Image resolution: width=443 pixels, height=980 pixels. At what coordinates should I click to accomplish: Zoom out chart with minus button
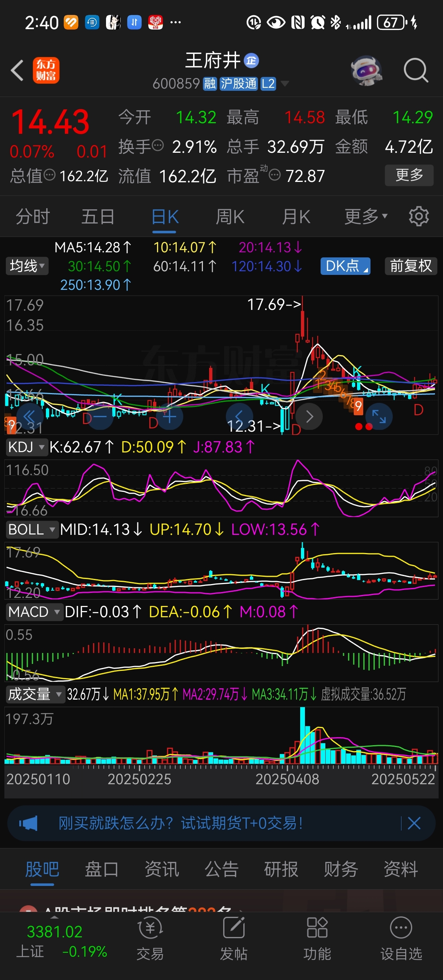(99, 417)
